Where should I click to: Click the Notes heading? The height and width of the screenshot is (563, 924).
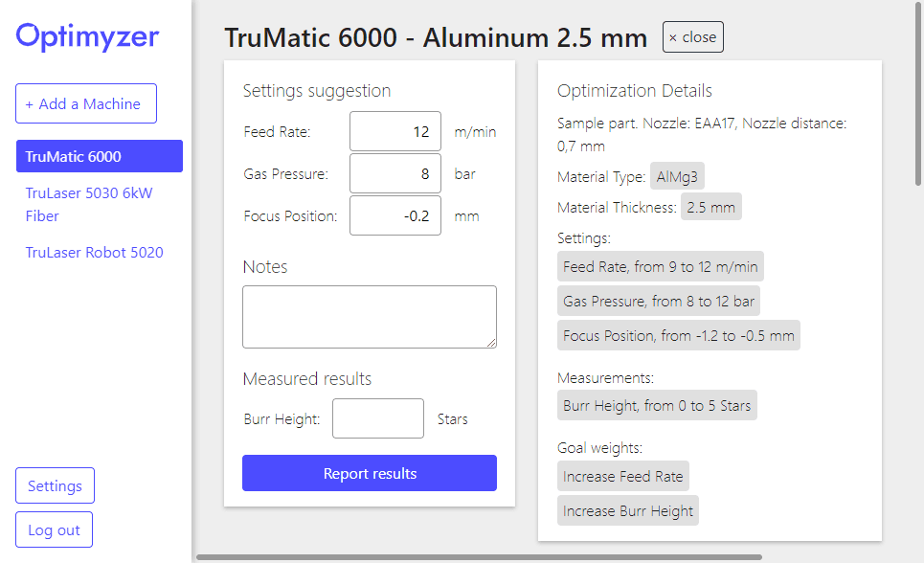(x=265, y=267)
